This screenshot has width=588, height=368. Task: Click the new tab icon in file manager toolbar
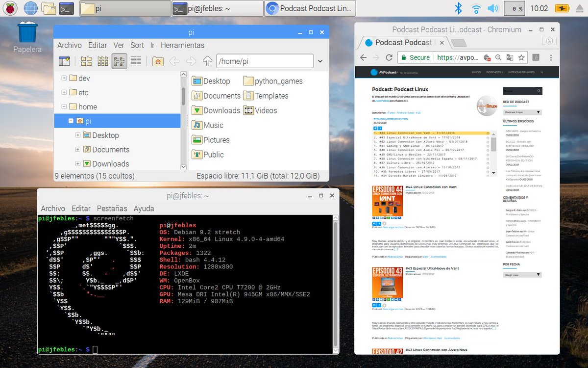click(64, 61)
